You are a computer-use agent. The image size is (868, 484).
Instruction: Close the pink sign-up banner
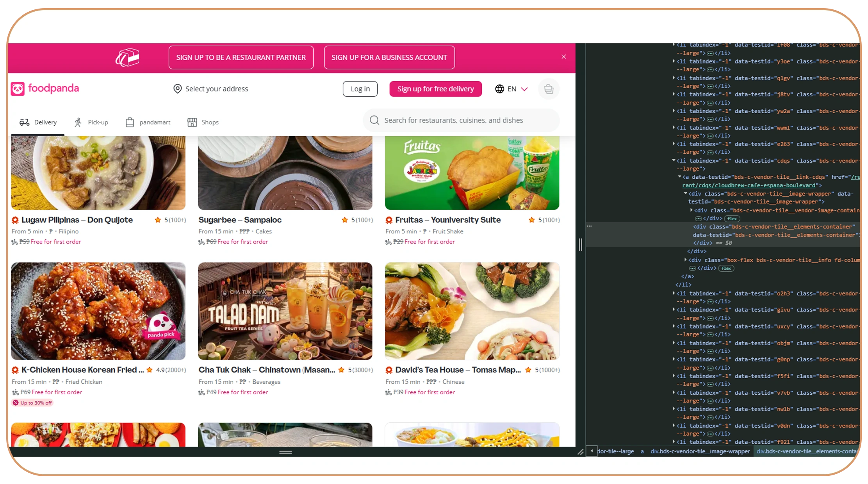(x=563, y=57)
